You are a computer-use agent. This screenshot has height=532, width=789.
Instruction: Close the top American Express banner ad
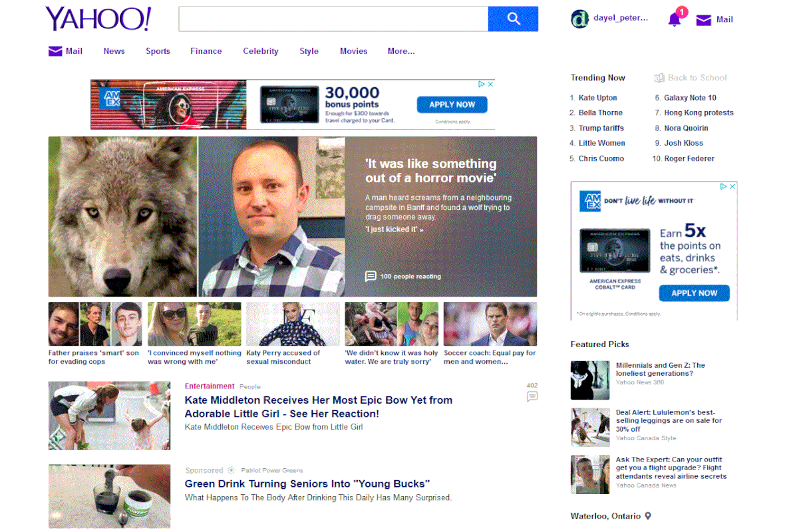[x=490, y=84]
